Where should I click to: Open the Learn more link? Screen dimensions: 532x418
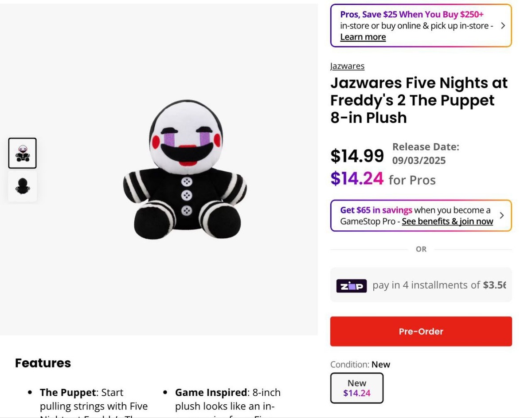point(363,37)
